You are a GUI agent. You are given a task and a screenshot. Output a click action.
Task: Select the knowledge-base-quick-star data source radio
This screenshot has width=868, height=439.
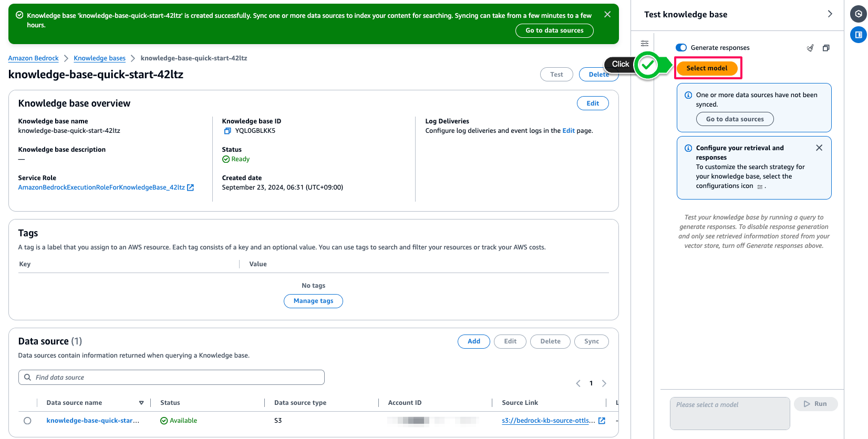pyautogui.click(x=27, y=421)
